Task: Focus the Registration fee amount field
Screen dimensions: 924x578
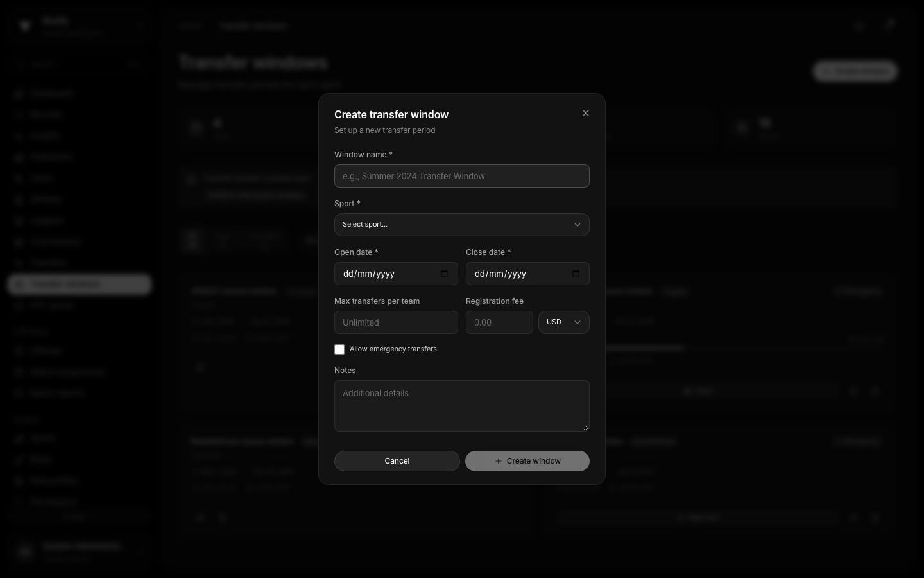Action: (x=499, y=322)
